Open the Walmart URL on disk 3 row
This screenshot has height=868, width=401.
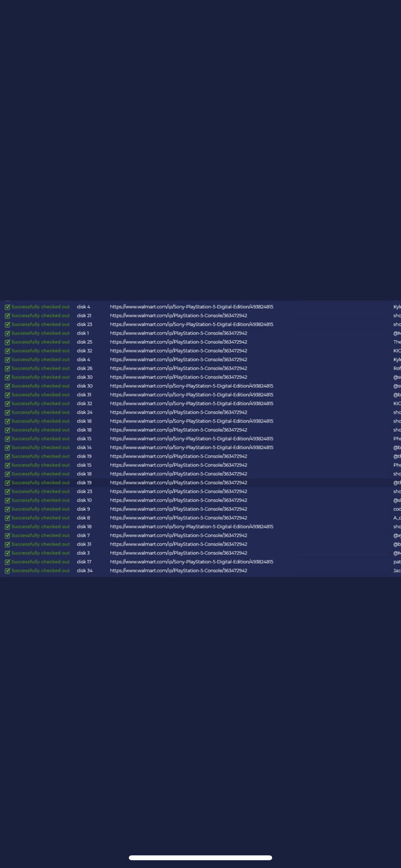click(x=178, y=553)
